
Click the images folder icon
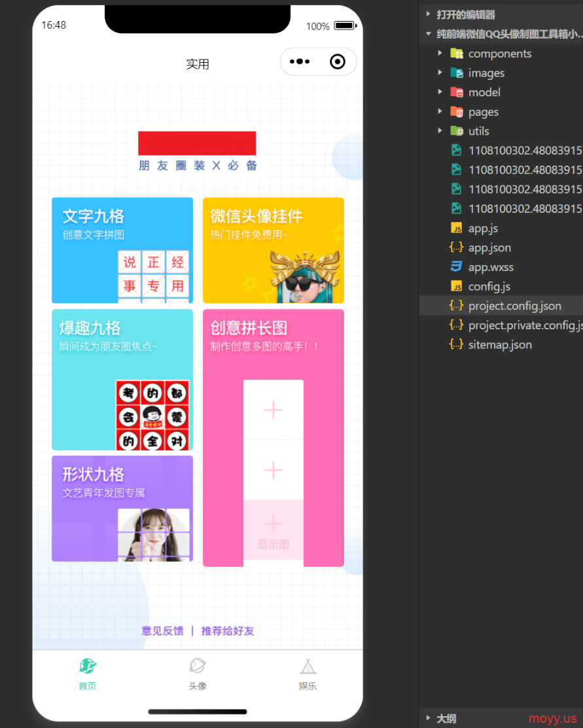click(456, 73)
